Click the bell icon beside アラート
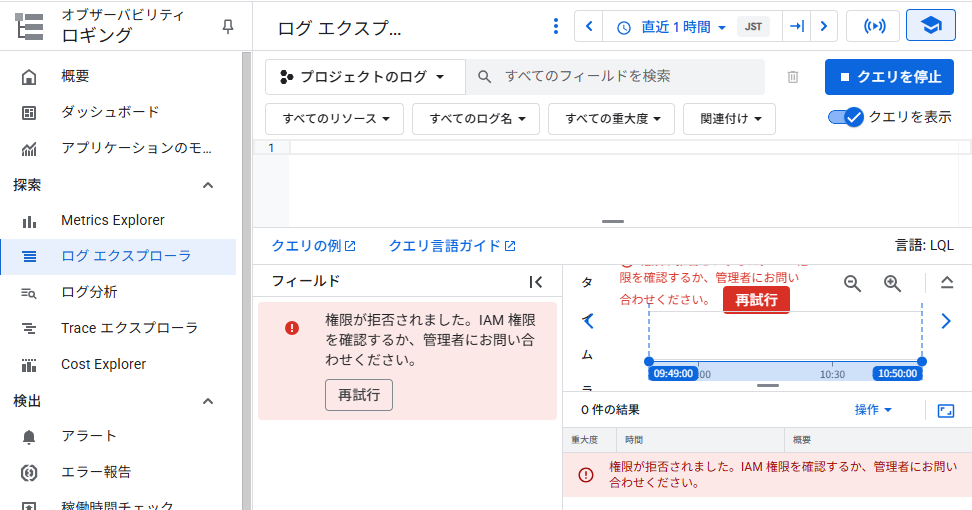972x510 pixels. pyautogui.click(x=29, y=437)
